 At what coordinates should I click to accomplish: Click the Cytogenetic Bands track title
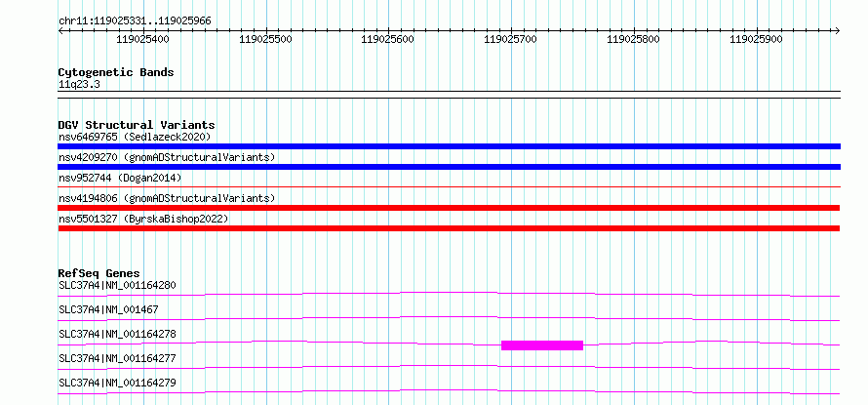pos(116,72)
